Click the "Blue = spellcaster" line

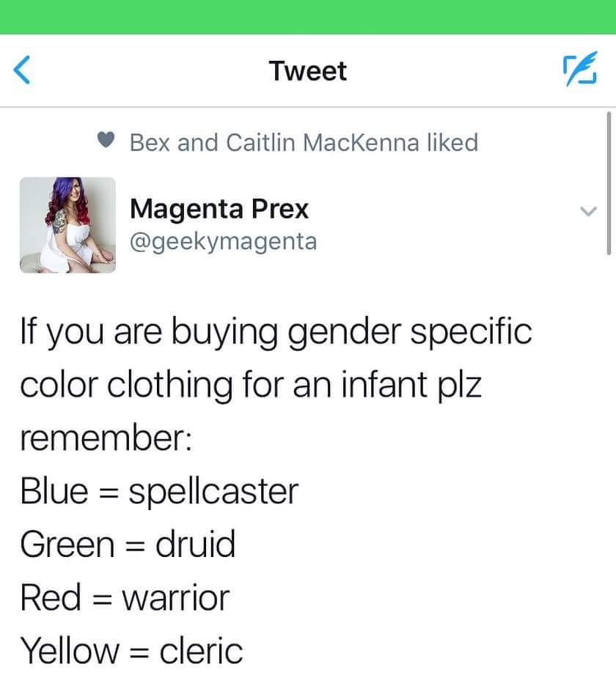[159, 490]
